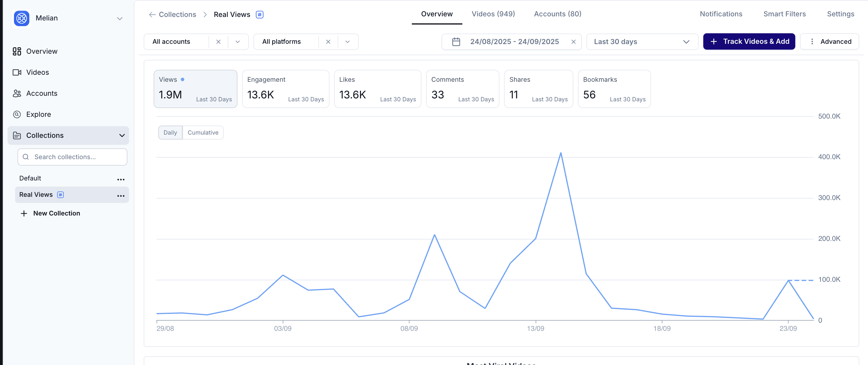The width and height of the screenshot is (868, 365).
Task: Switch to Videos (949) tab
Action: 493,14
